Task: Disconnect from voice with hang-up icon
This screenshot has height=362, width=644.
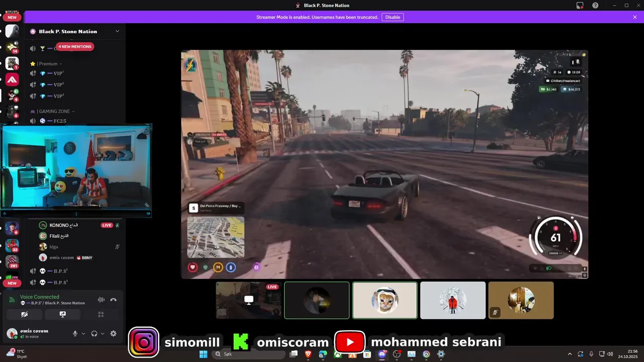Action: pos(113,300)
